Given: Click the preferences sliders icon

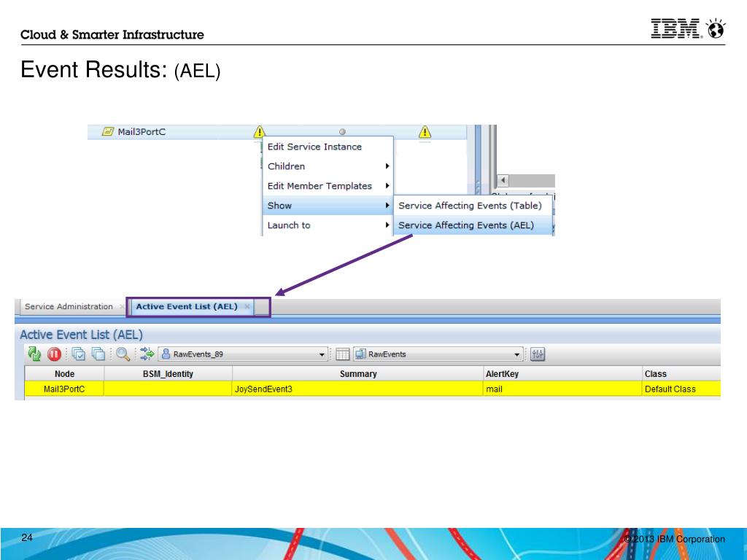Looking at the screenshot, I should pos(538,354).
